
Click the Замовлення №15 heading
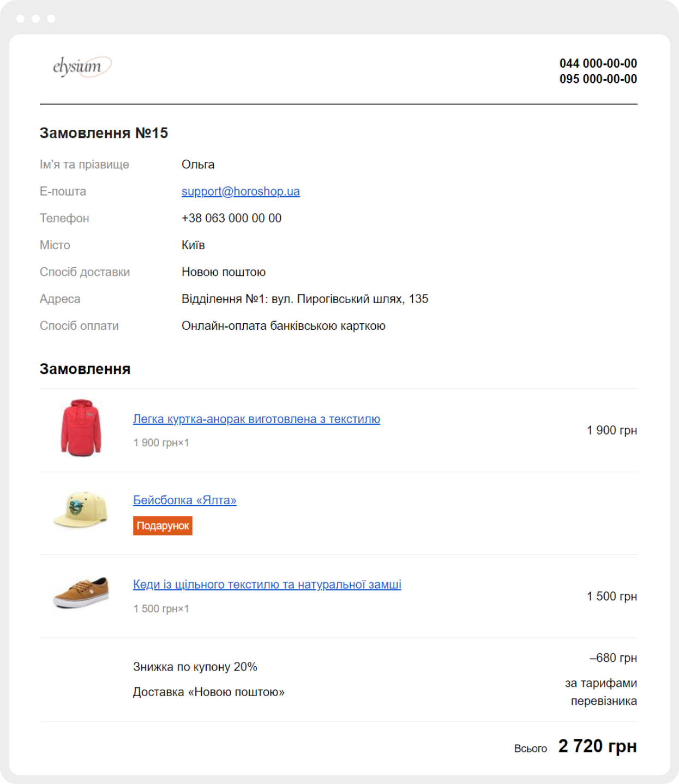(104, 133)
